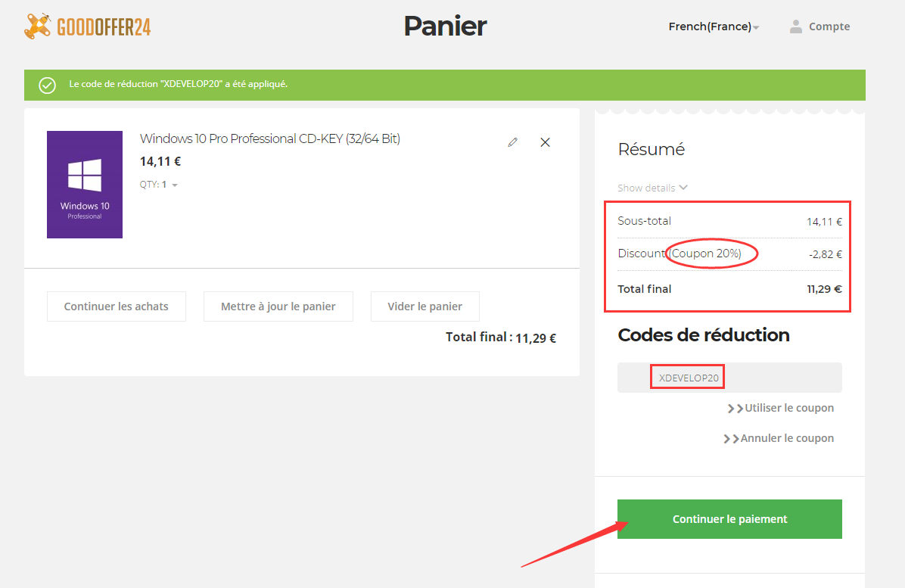This screenshot has width=905, height=588.
Task: Click the coupon applied confirmation message
Action: click(x=179, y=84)
